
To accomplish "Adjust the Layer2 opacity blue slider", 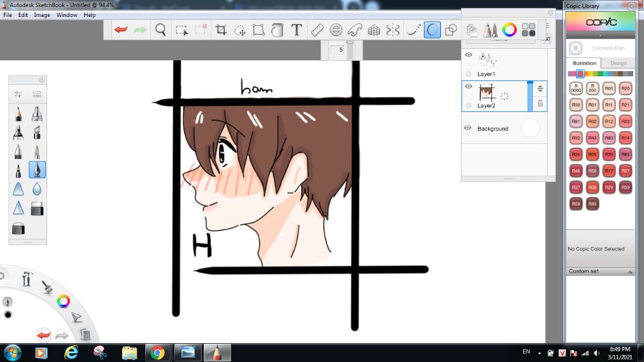I will coord(530,96).
